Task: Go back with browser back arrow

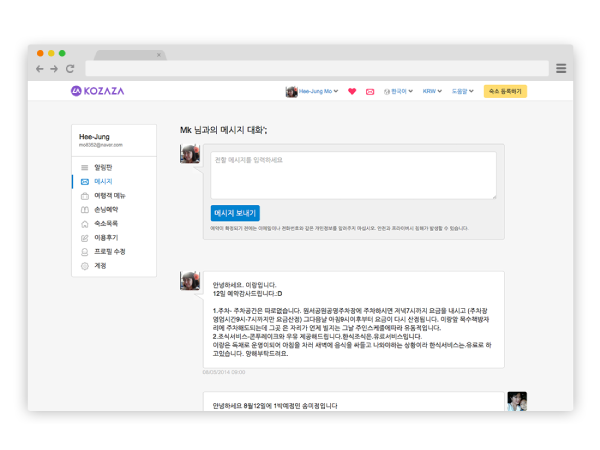Action: pos(39,69)
